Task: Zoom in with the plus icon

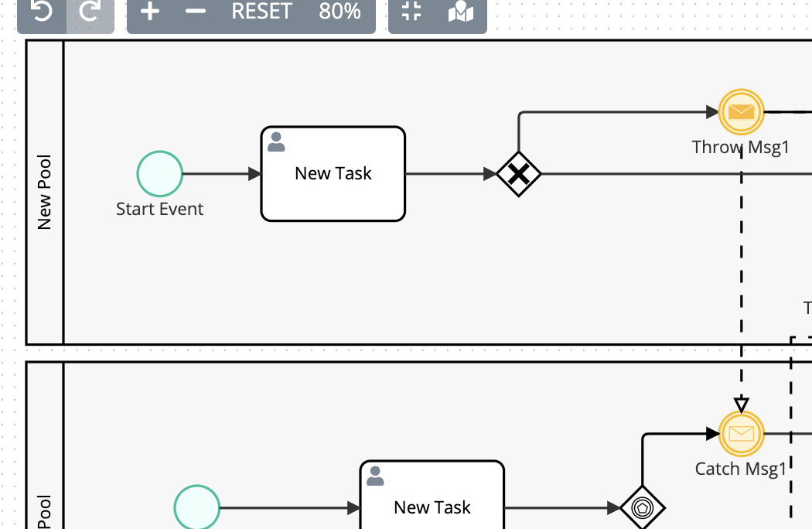Action: point(151,12)
